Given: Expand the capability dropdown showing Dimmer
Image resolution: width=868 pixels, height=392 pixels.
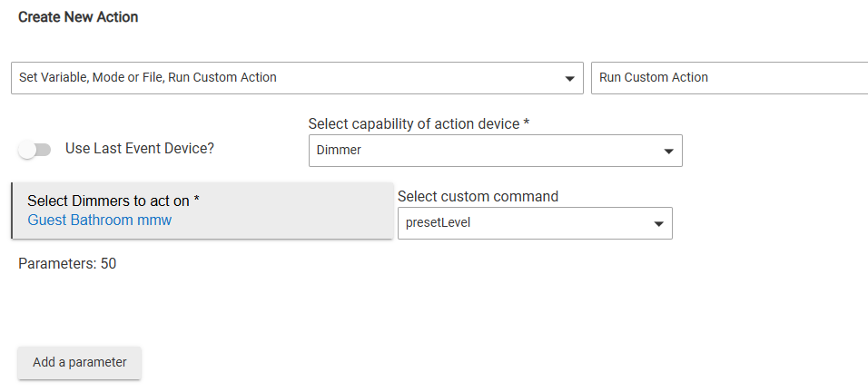Looking at the screenshot, I should pyautogui.click(x=495, y=151).
